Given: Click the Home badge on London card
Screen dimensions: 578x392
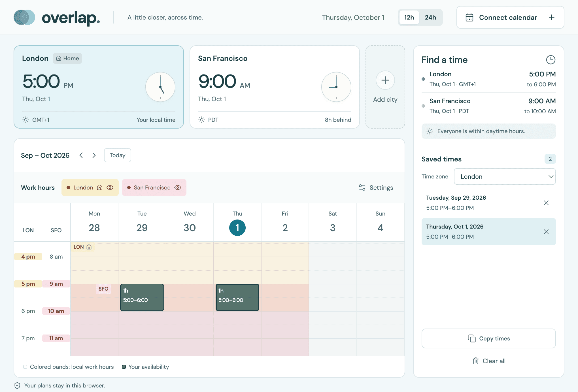Looking at the screenshot, I should point(67,58).
